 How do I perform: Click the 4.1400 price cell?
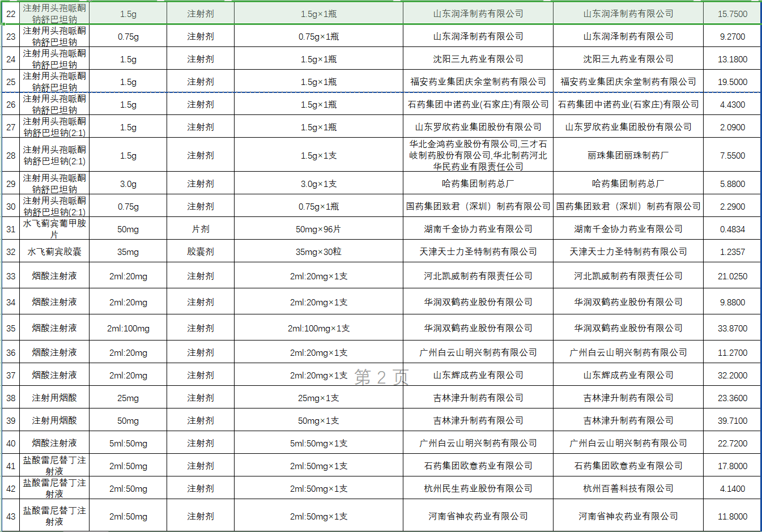732,488
